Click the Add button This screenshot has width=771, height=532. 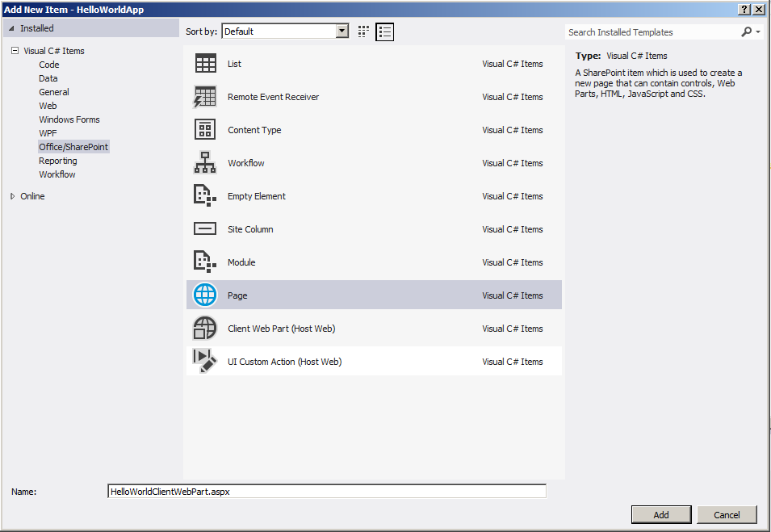[x=661, y=515]
